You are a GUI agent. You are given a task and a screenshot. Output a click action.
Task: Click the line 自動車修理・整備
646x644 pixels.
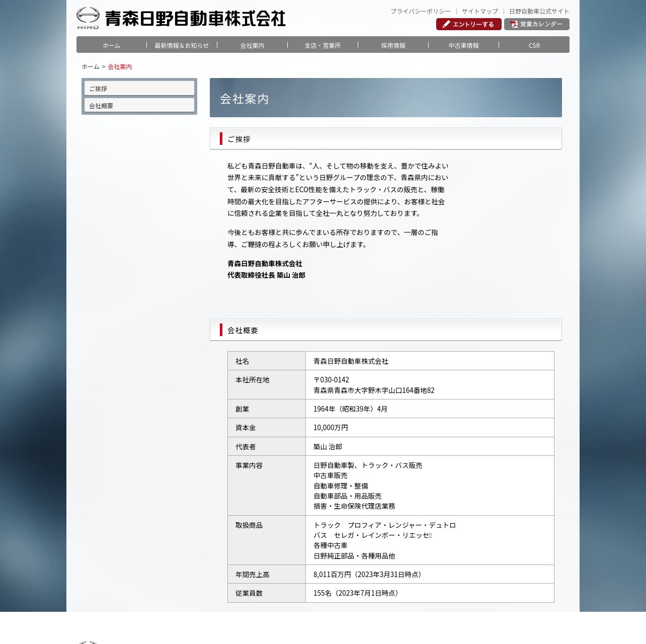[x=341, y=486]
